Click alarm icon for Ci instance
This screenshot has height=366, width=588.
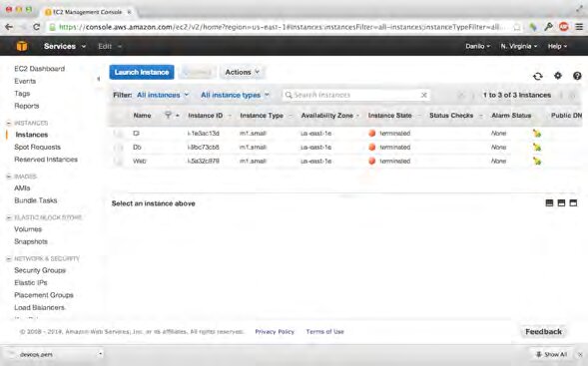(537, 134)
